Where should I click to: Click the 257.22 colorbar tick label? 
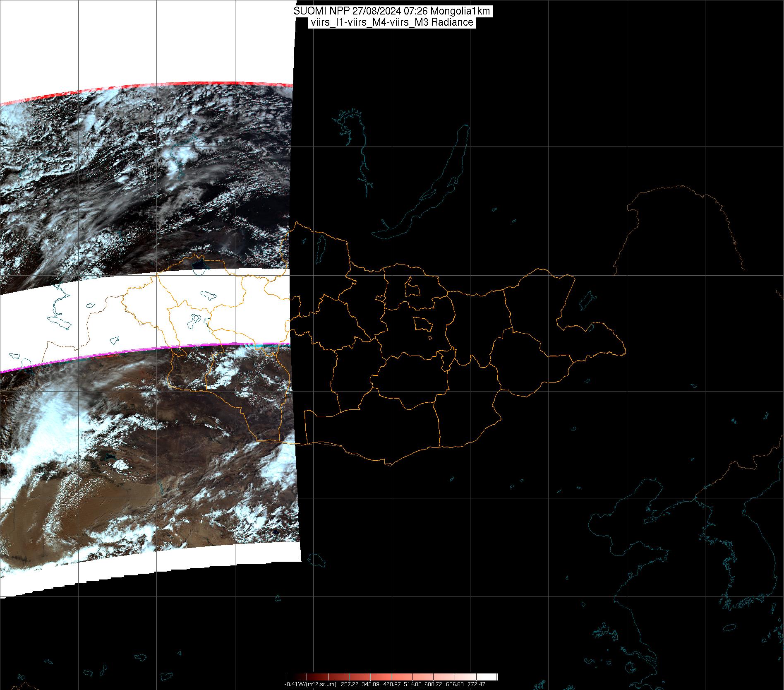click(x=350, y=684)
